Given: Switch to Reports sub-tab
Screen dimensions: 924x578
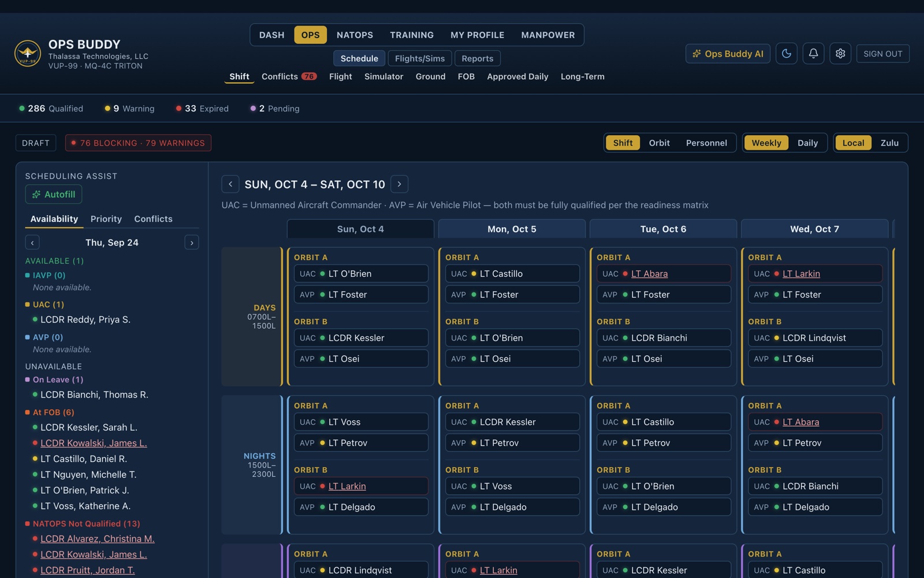Looking at the screenshot, I should (x=478, y=58).
